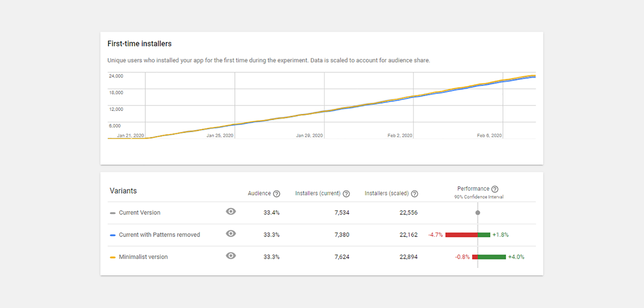644x308 pixels.
Task: Click the Jan 29, 2020 axis label
Action: tap(310, 136)
